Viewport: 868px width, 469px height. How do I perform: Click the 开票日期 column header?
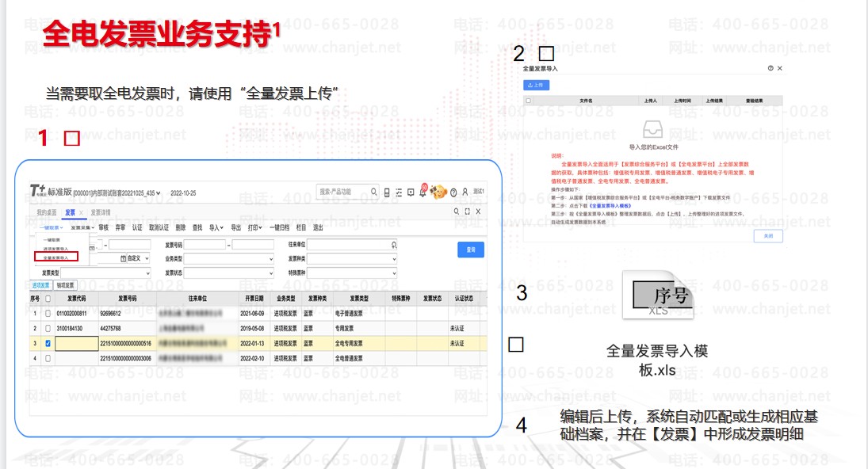[x=254, y=299]
